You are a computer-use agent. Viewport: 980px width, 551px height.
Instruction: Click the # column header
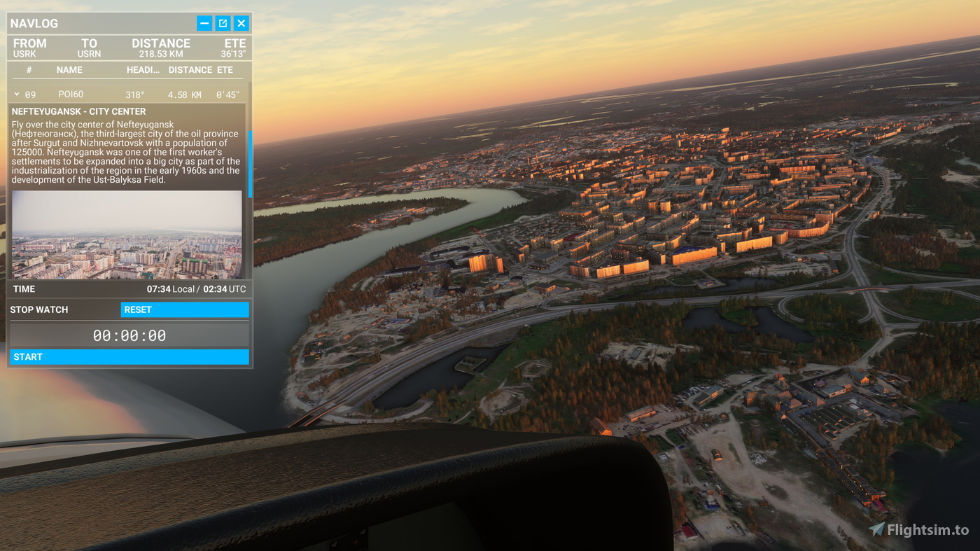coord(29,70)
